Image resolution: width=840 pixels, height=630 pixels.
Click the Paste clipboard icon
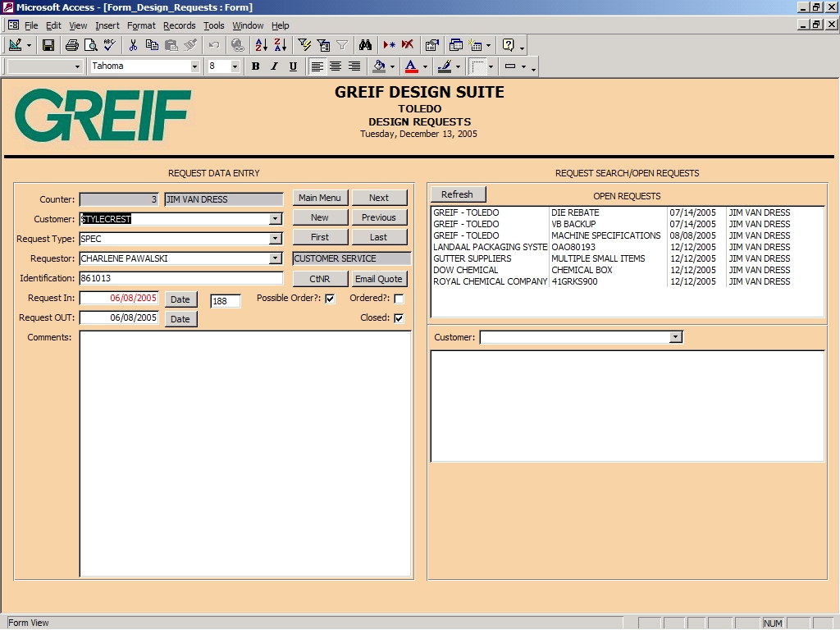(x=171, y=45)
